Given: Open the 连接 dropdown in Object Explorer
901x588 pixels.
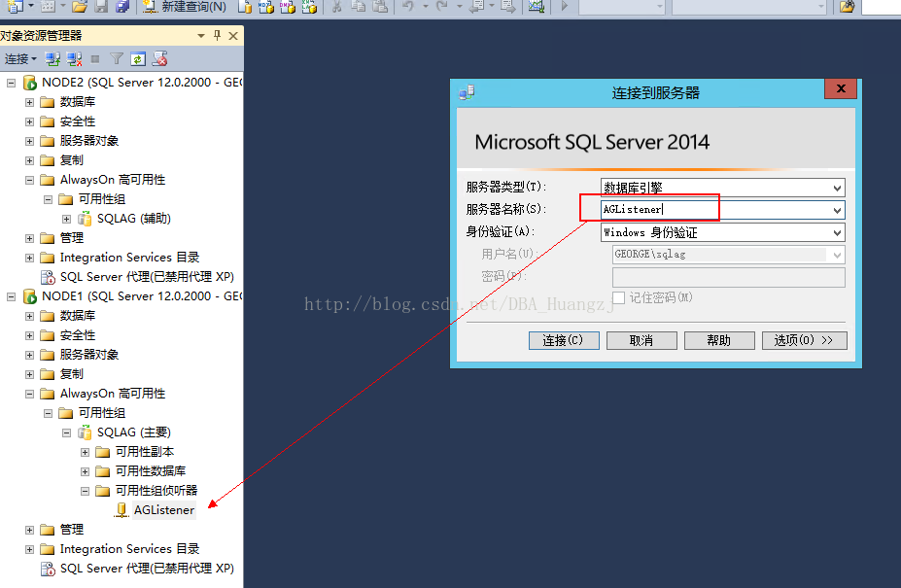Looking at the screenshot, I should (x=20, y=58).
